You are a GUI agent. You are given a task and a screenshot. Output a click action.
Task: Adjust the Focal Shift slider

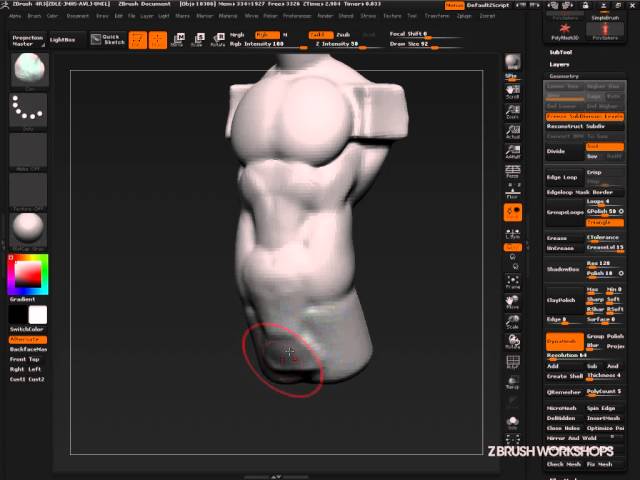[425, 35]
